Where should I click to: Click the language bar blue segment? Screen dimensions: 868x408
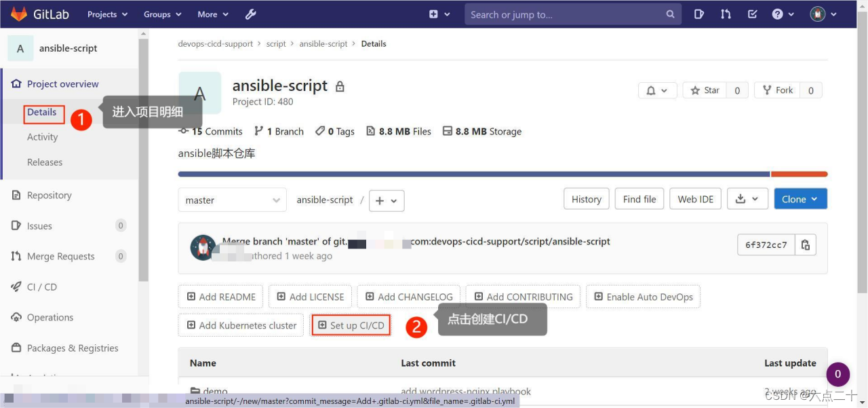pos(474,174)
